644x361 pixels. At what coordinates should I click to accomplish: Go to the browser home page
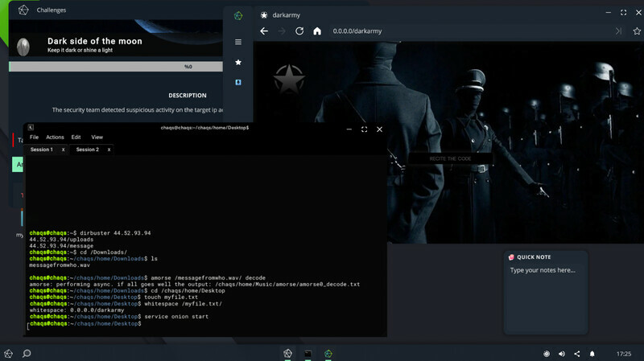(x=317, y=31)
